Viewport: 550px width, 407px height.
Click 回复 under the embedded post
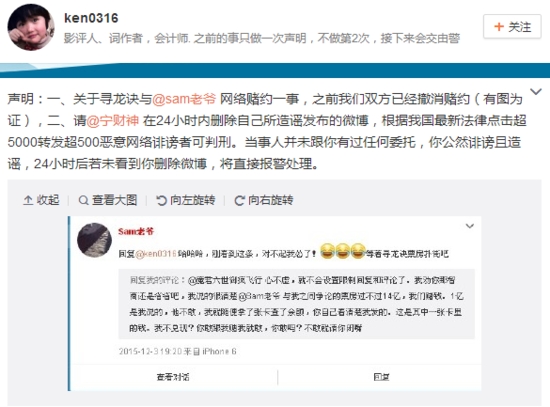pos(381,377)
